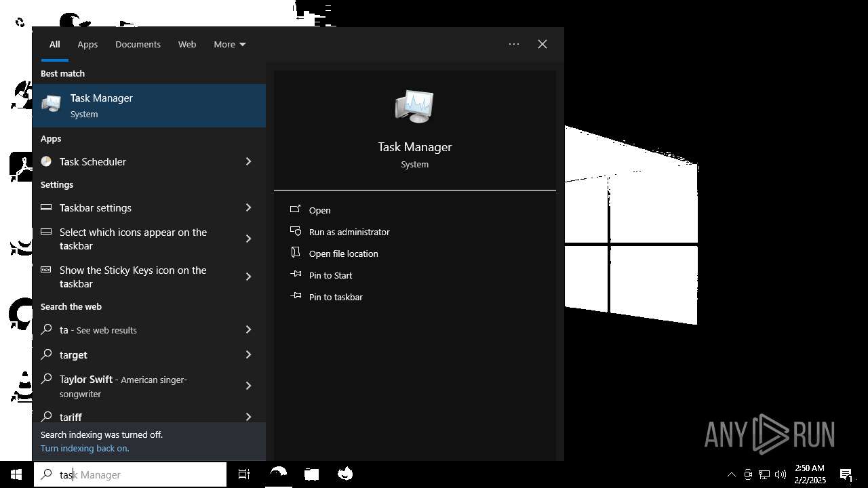Switch to the All tab
868x488 pixels.
[55, 44]
